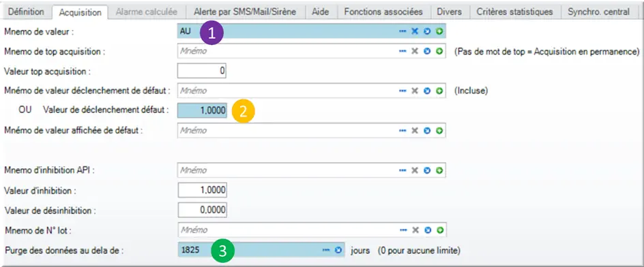Click green plus icon for Mnemo de top acquisition
644x267 pixels.
(x=439, y=51)
